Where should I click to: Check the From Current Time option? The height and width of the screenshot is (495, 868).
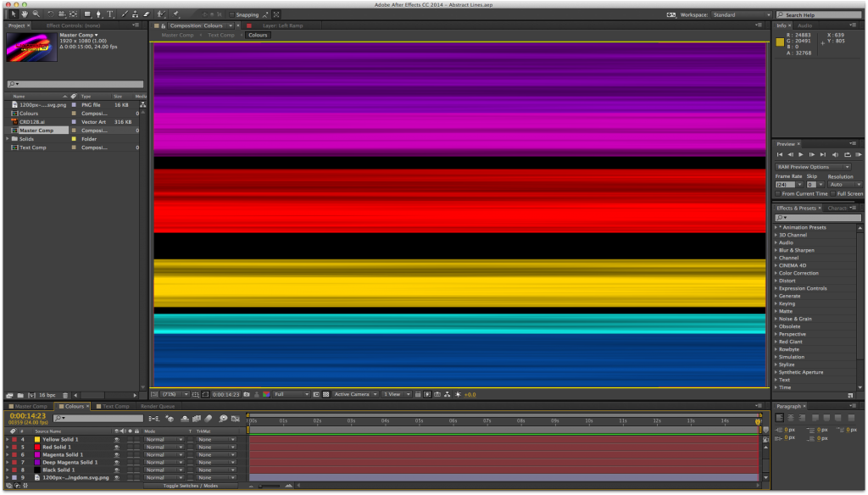[x=778, y=193]
